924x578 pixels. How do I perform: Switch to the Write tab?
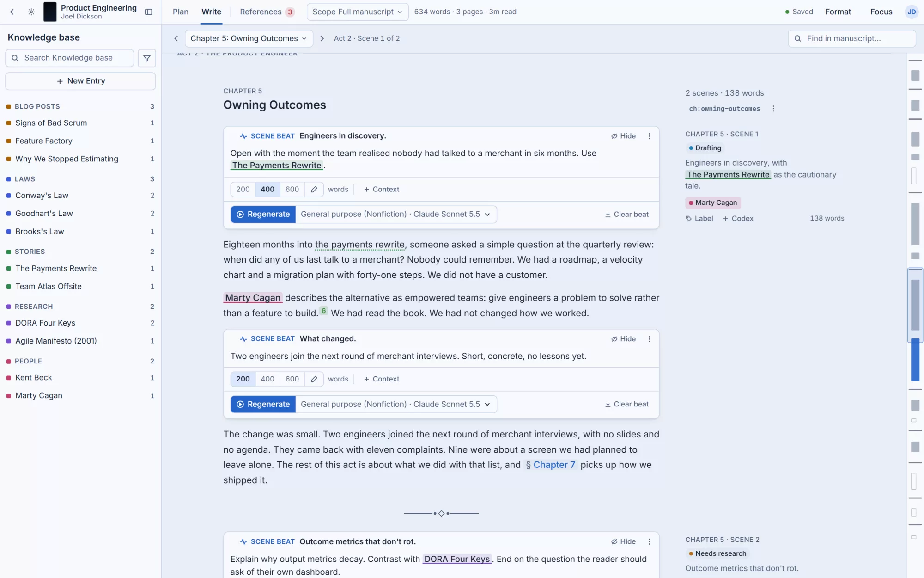pyautogui.click(x=211, y=12)
